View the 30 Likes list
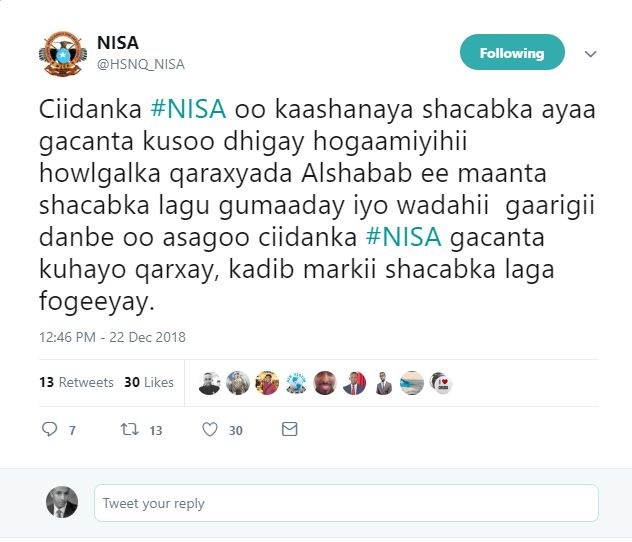The width and height of the screenshot is (632, 542). (x=149, y=382)
